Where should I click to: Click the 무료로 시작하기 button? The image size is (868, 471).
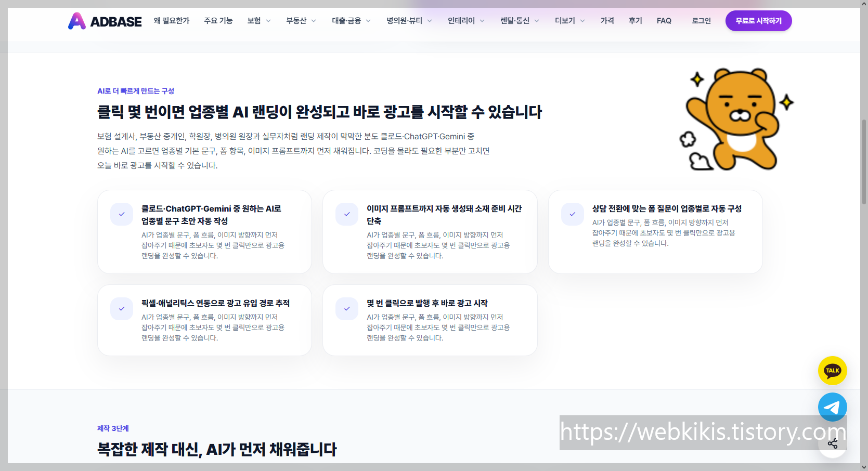click(758, 21)
